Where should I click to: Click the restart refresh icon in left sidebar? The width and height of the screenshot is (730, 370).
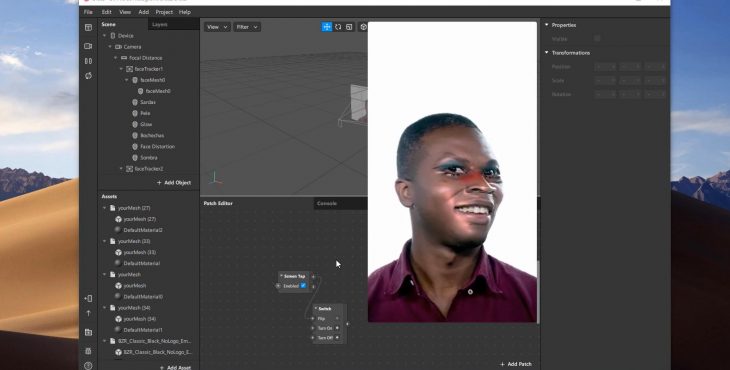pyautogui.click(x=88, y=75)
